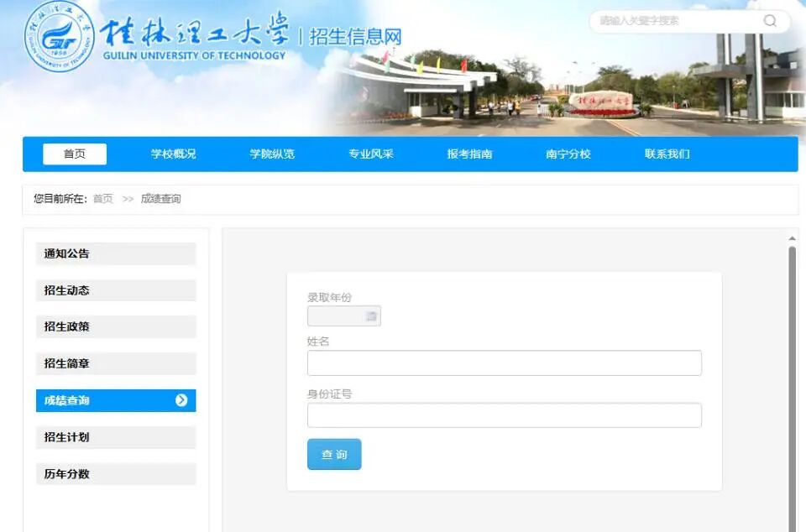Open the 录取年份 year picker field

344,316
